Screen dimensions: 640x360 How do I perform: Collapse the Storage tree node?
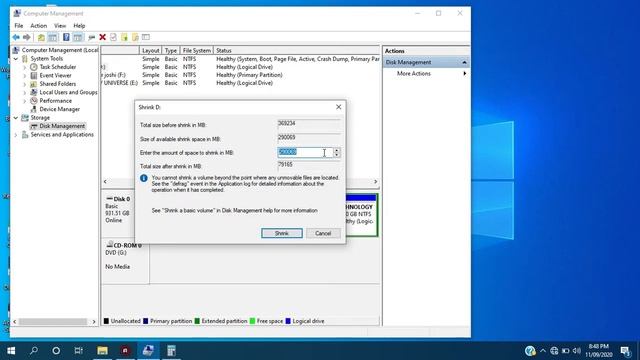16,118
